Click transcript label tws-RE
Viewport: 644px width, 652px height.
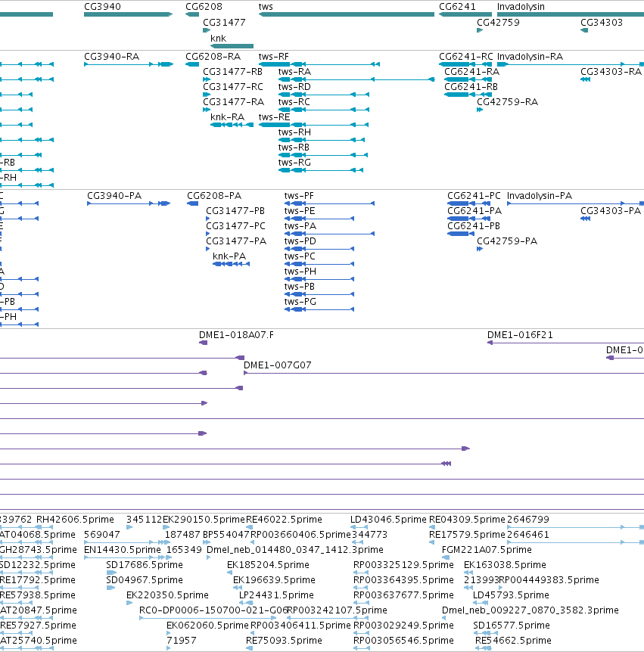point(274,117)
